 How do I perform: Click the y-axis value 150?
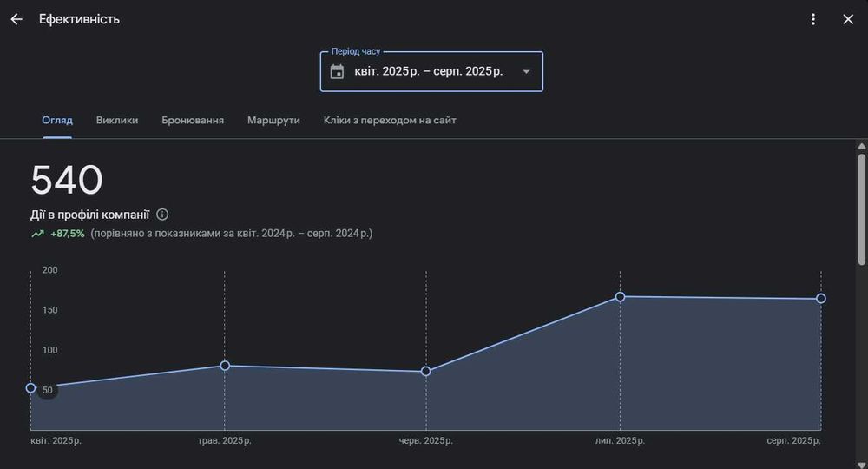coord(49,310)
